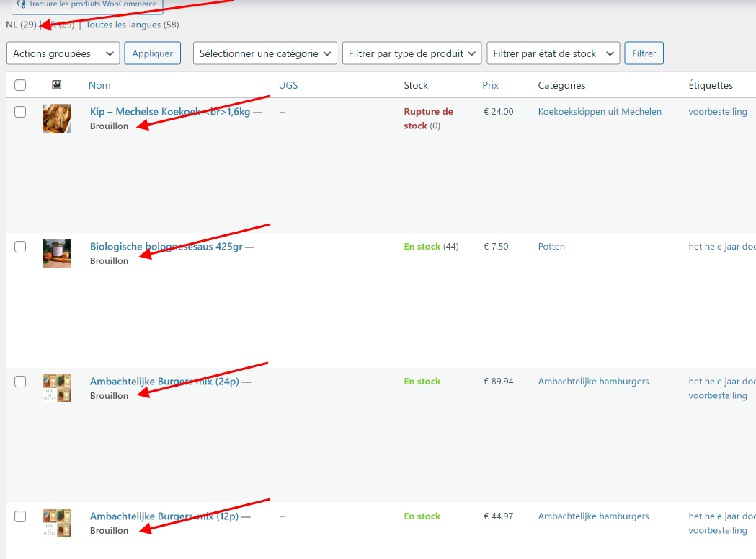Open the Potten category link
Viewport: 756px width, 559px height.
pyautogui.click(x=551, y=246)
